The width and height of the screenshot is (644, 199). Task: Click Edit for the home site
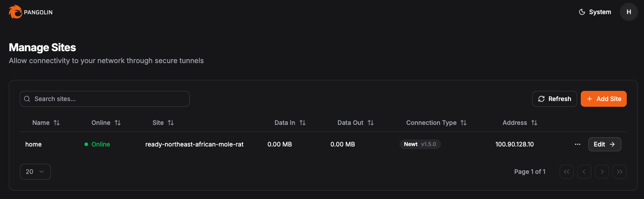pos(604,144)
